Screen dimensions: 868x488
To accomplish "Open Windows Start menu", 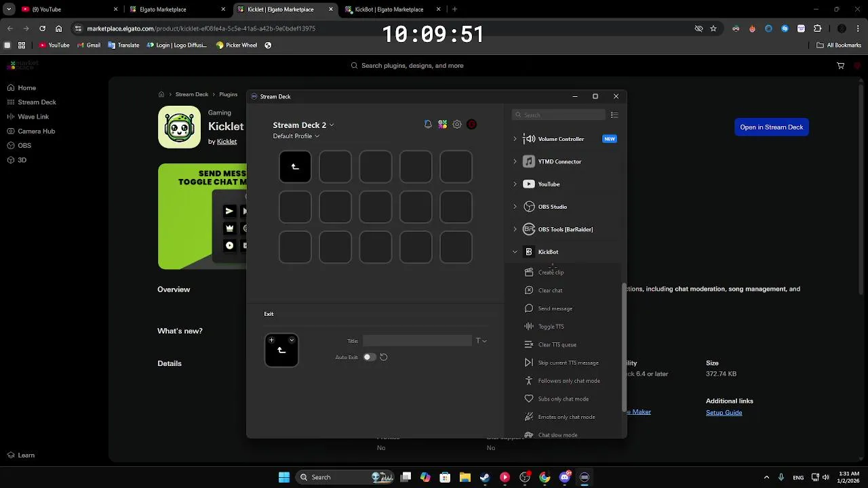I will click(284, 477).
